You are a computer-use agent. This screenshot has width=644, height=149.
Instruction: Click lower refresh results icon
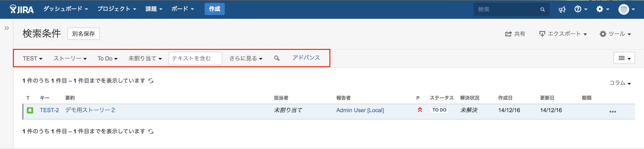click(x=151, y=132)
